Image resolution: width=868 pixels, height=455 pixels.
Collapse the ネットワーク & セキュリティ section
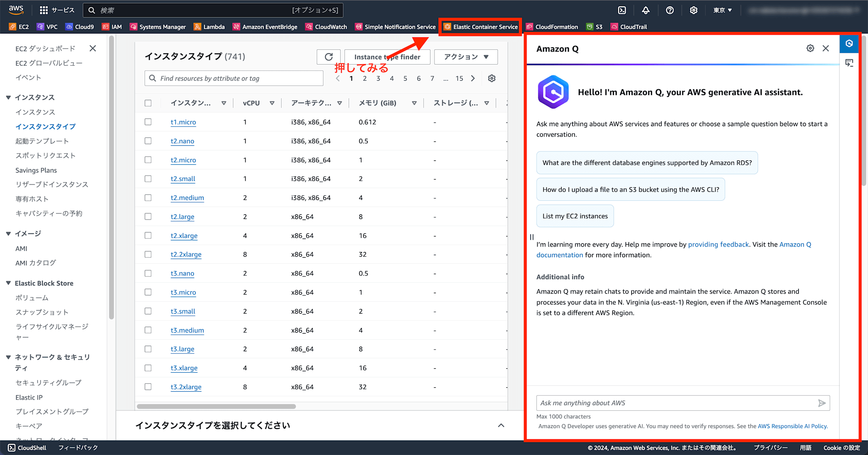[8, 357]
